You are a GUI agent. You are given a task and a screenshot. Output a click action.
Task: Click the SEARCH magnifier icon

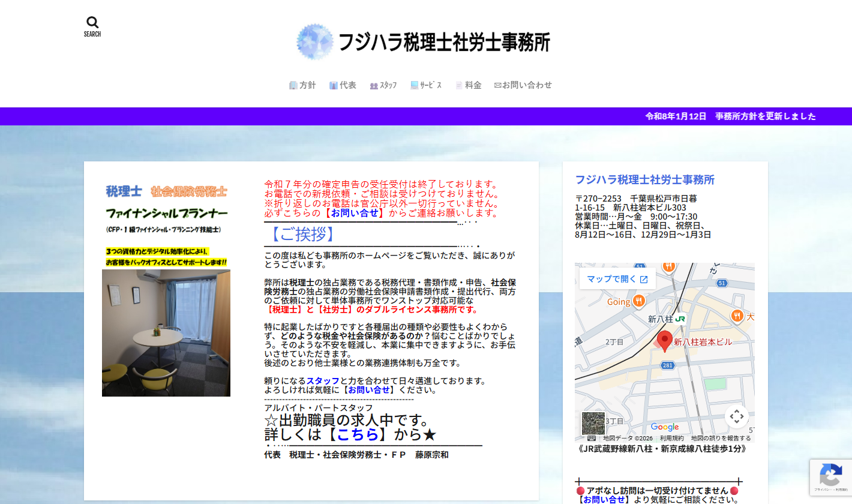click(x=92, y=22)
